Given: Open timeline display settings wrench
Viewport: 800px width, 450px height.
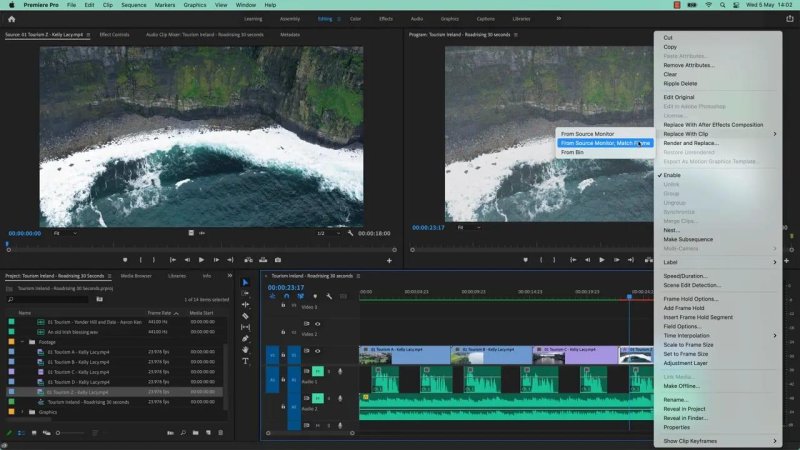Looking at the screenshot, I should 329,296.
